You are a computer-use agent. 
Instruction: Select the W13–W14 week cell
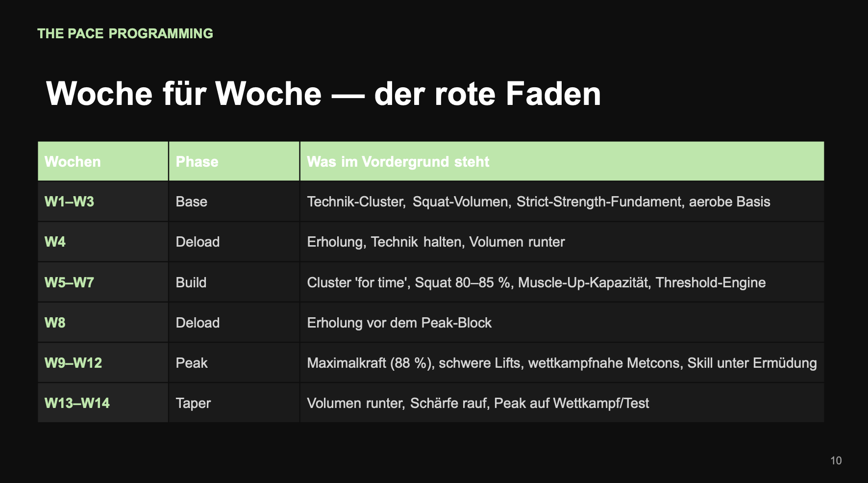click(x=103, y=403)
